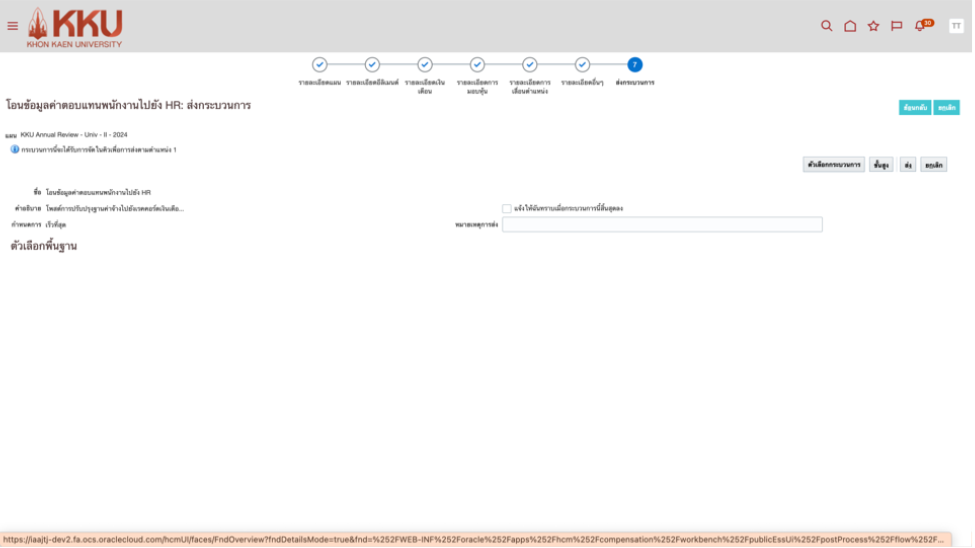Go to the Home icon
975x548 pixels.
pos(850,26)
